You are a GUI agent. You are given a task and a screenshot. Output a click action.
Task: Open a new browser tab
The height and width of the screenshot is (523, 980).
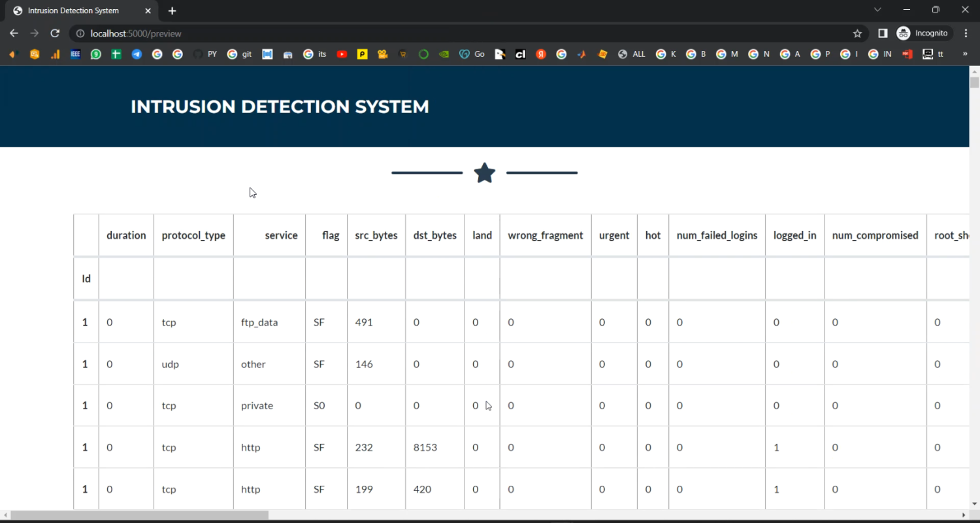[172, 10]
